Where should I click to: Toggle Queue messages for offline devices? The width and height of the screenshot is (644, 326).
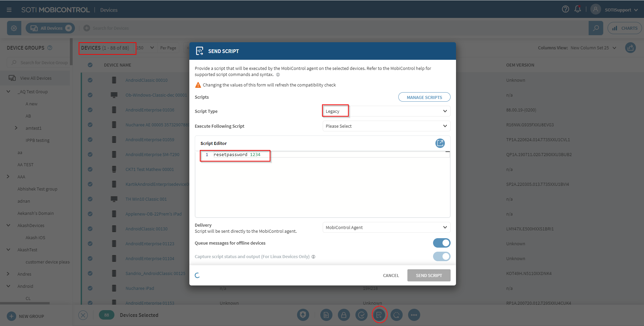441,243
